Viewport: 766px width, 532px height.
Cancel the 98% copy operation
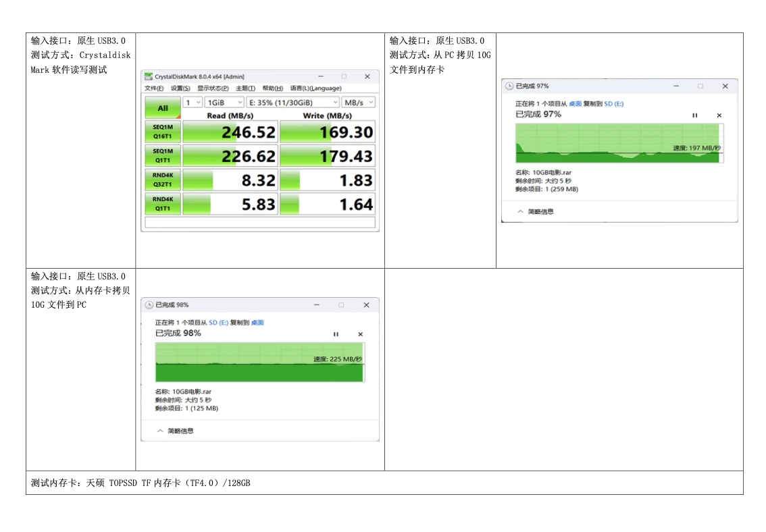tap(361, 334)
